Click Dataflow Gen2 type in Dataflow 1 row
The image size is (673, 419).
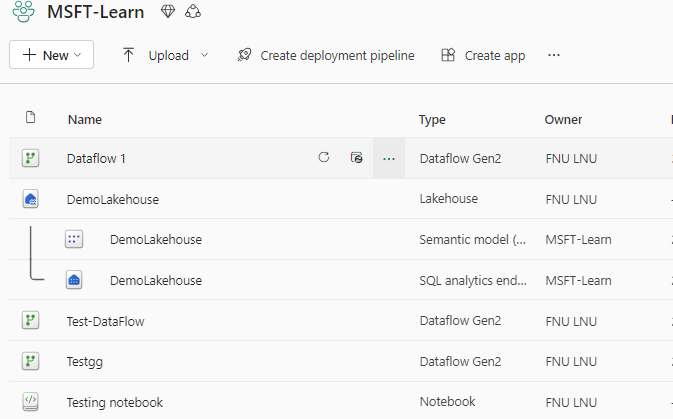tap(460, 158)
